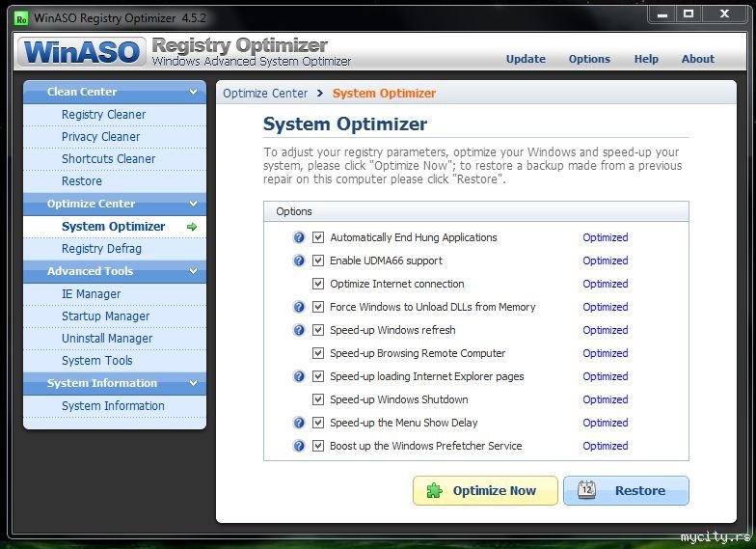
Task: Click Optimized status for Speed-up Windows Shutdown
Action: [x=606, y=399]
